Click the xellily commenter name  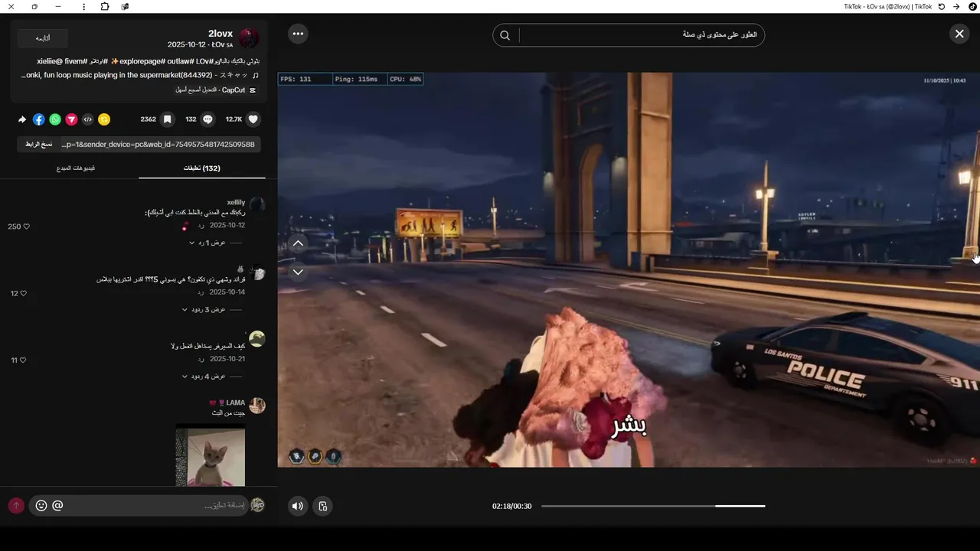pyautogui.click(x=236, y=202)
